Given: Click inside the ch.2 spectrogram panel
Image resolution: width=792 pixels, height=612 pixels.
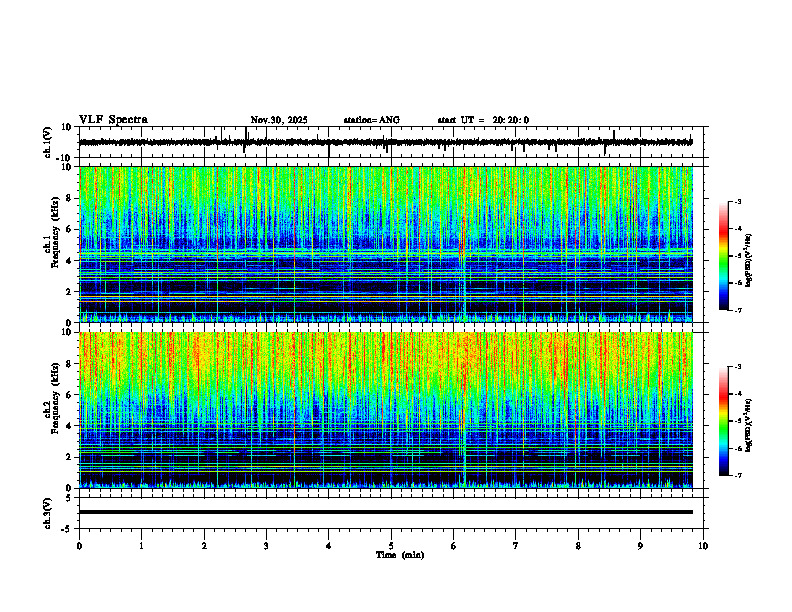Looking at the screenshot, I should click(x=386, y=410).
